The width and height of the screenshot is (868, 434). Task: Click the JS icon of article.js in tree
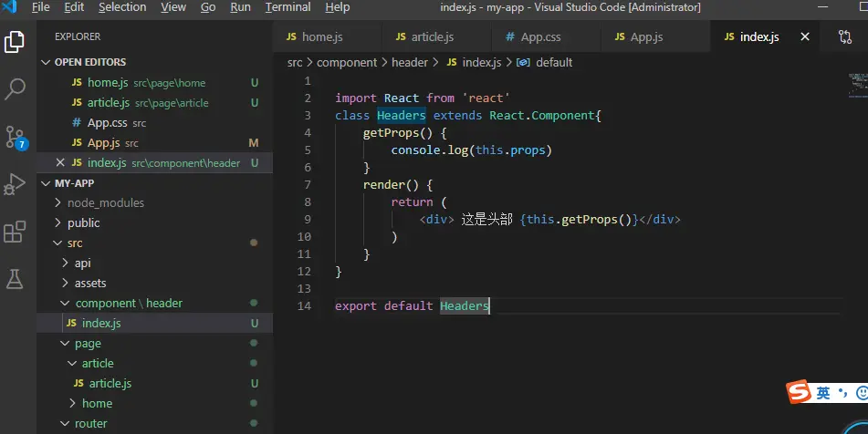click(78, 383)
